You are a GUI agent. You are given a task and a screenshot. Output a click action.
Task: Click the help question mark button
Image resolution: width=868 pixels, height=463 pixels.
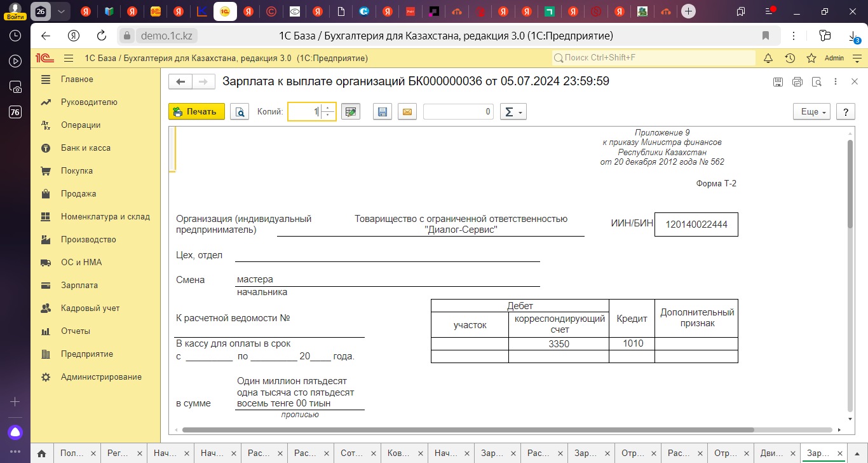coord(845,111)
